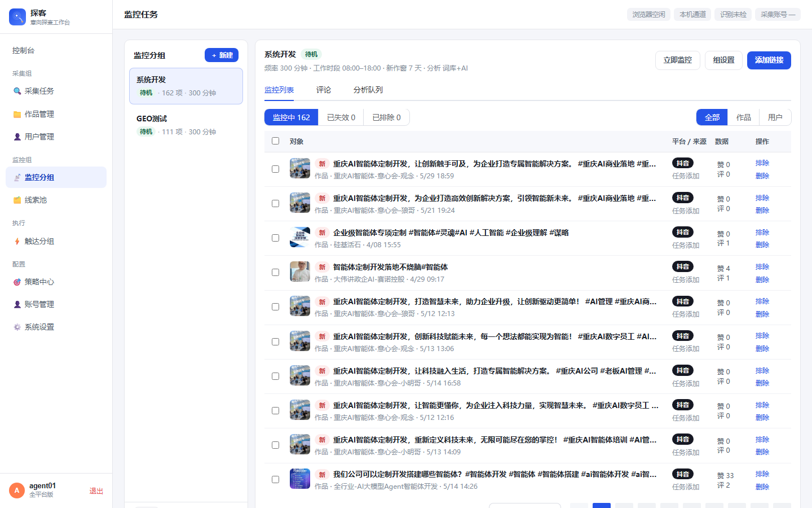
Task: Show 监控中 162 items
Action: tap(292, 117)
